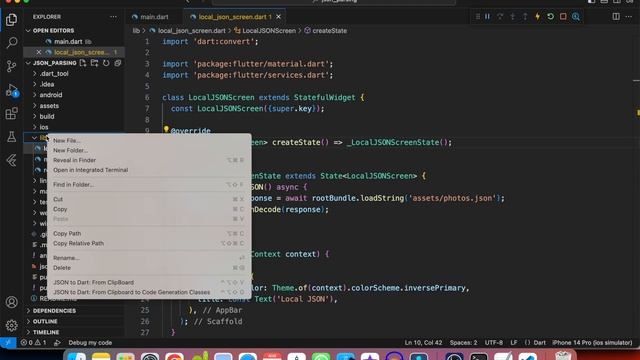This screenshot has height=360, width=640.
Task: Select the local_json_screen.dart tab
Action: 235,17
